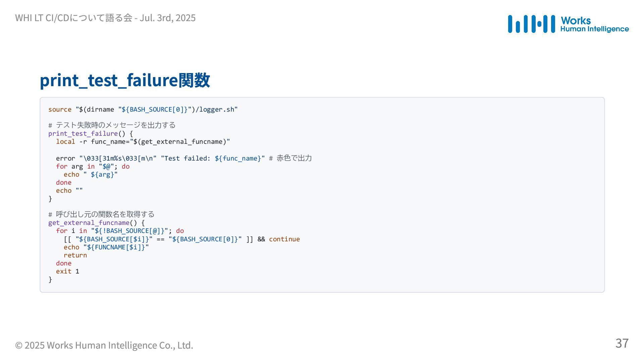Click the local -r func_name line

[x=143, y=141]
